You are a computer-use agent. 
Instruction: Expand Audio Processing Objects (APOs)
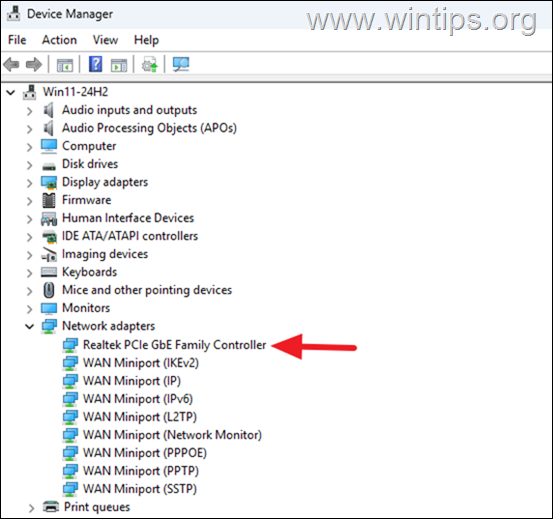[30, 129]
